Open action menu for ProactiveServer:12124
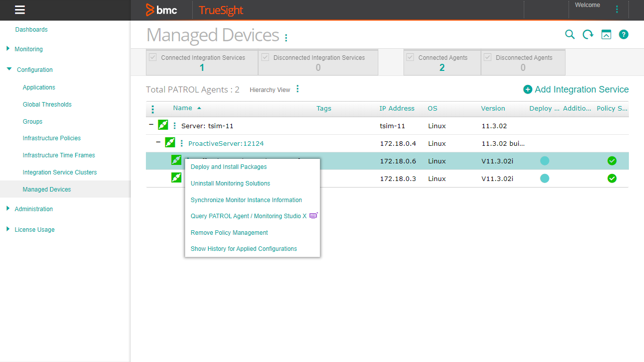The width and height of the screenshot is (644, 362). tap(182, 143)
